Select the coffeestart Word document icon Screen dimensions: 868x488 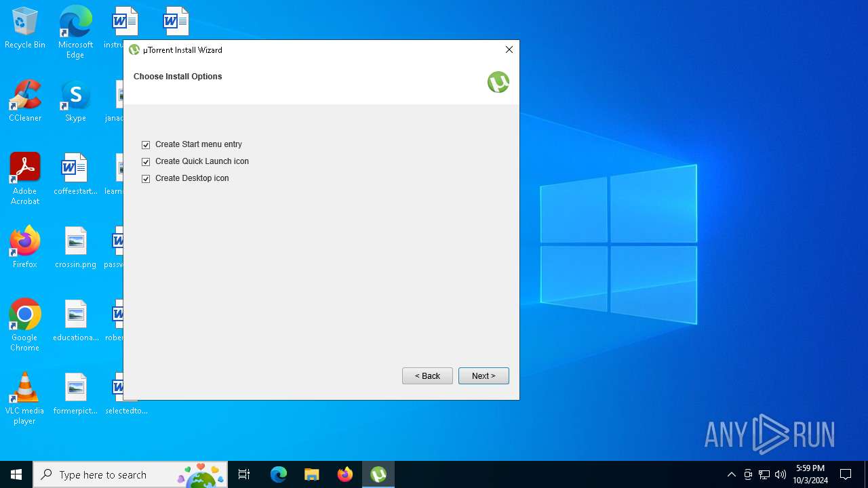[75, 174]
